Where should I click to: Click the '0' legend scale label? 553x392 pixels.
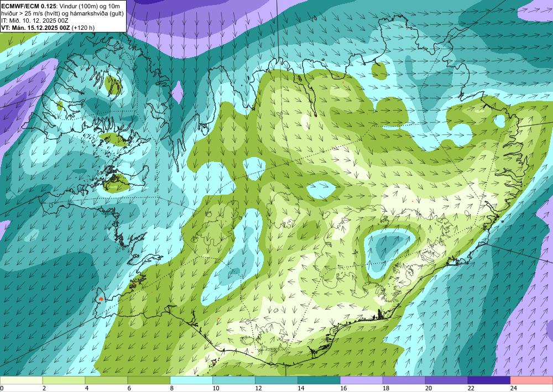(2, 388)
